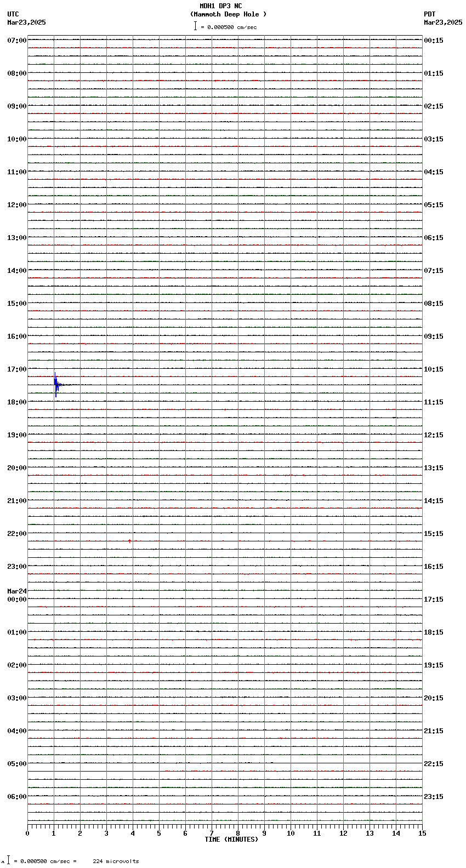The width and height of the screenshot is (466, 868).
Task: Click the 21:15 PDT time label
Action: point(434,731)
